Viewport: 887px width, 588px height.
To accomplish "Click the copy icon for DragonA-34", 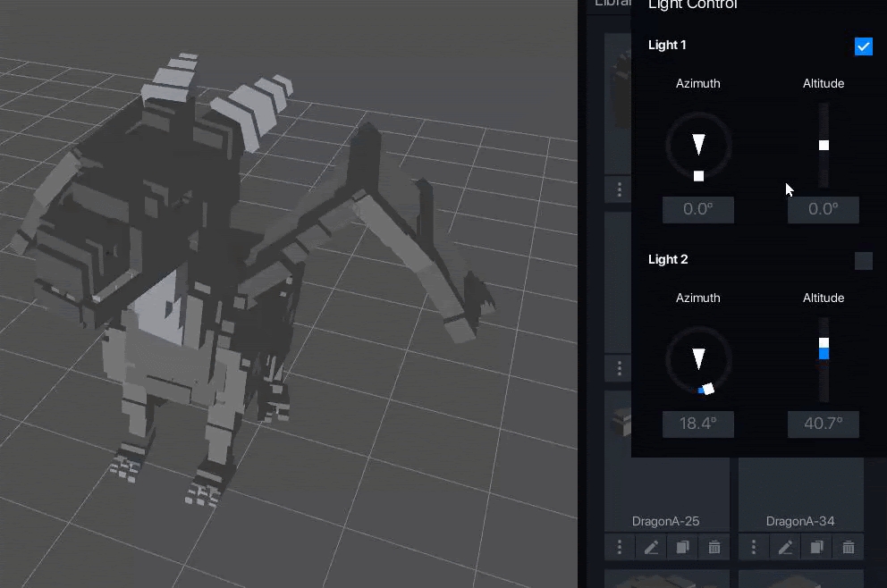I will [x=816, y=547].
